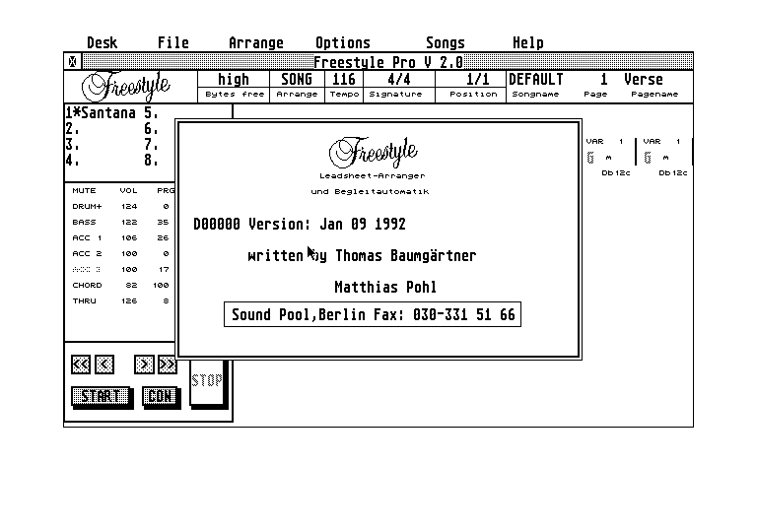This screenshot has width=757, height=532.
Task: Open the Songs menu
Action: click(x=446, y=43)
